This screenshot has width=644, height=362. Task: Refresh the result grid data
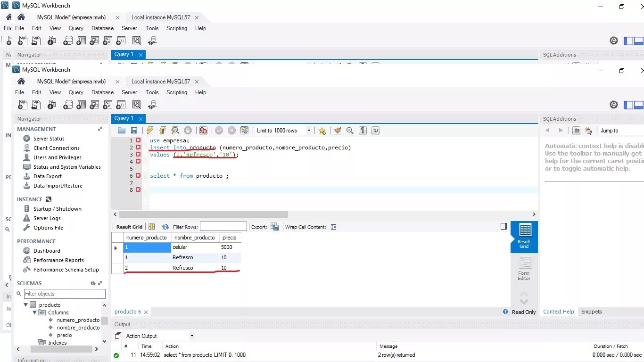pos(165,227)
